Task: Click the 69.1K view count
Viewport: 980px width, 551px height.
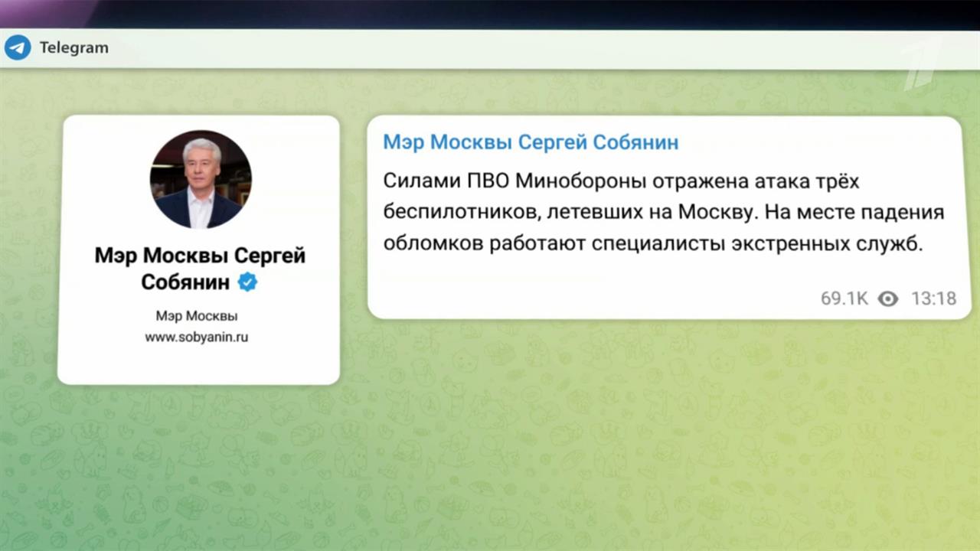Action: (844, 299)
